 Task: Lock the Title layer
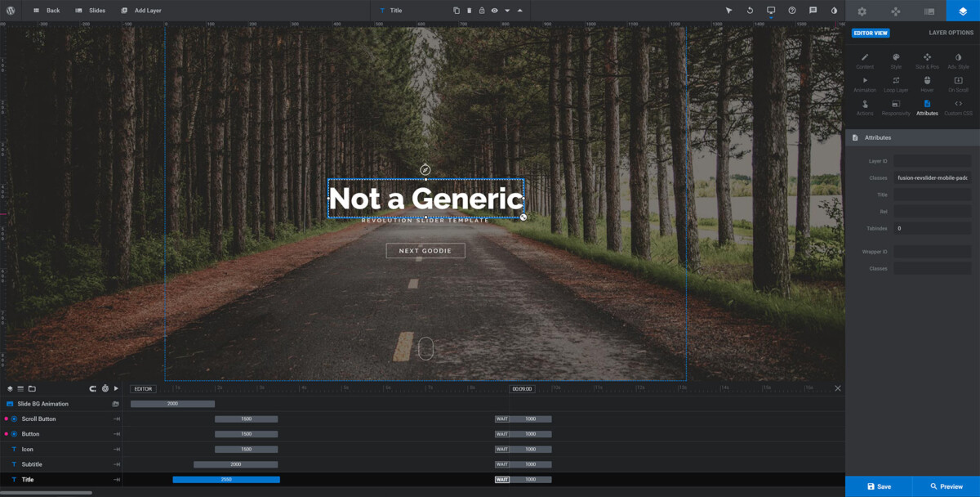tap(482, 11)
